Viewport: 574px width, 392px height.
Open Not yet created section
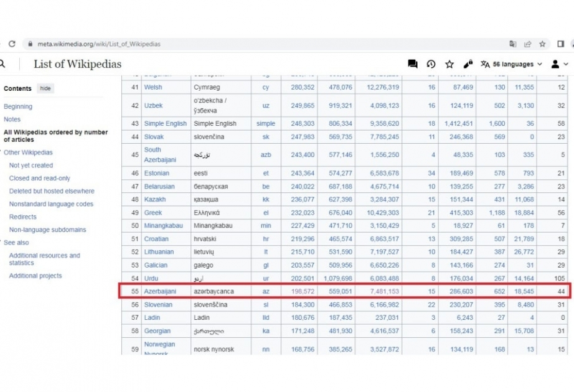pos(31,166)
